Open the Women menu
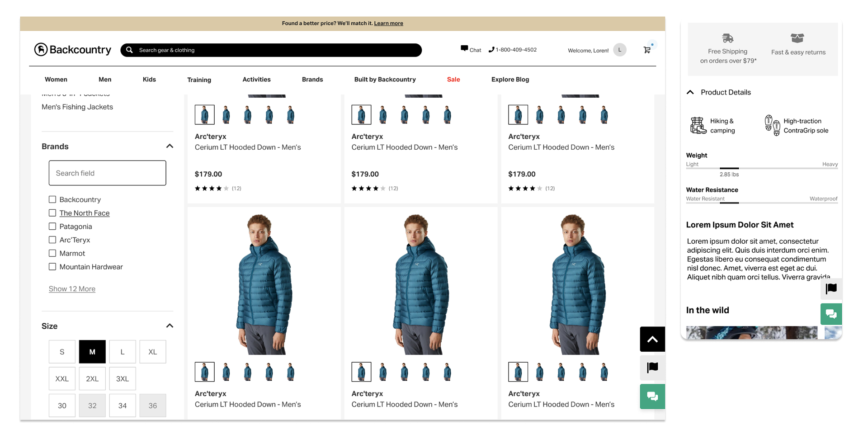The image size is (868, 444). 56,79
